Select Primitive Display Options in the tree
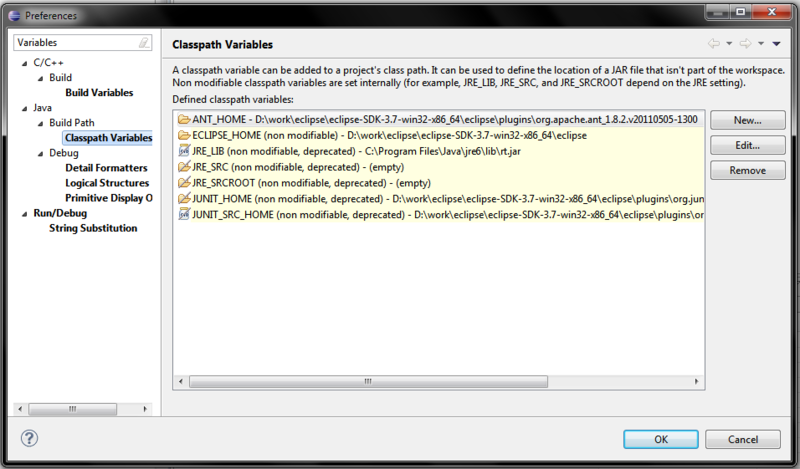Screen dimensions: 800x469 coord(109,198)
